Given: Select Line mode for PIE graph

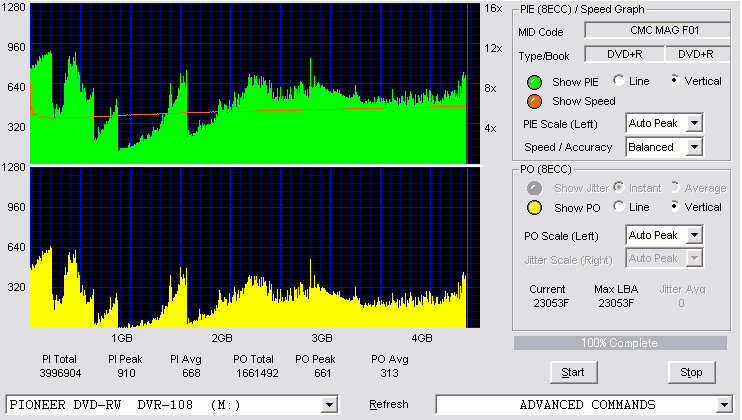Looking at the screenshot, I should tap(618, 80).
